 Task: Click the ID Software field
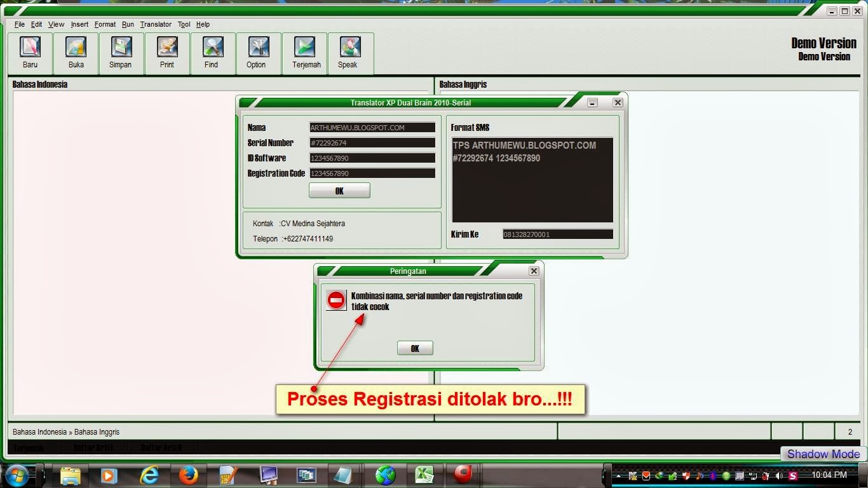tap(372, 158)
